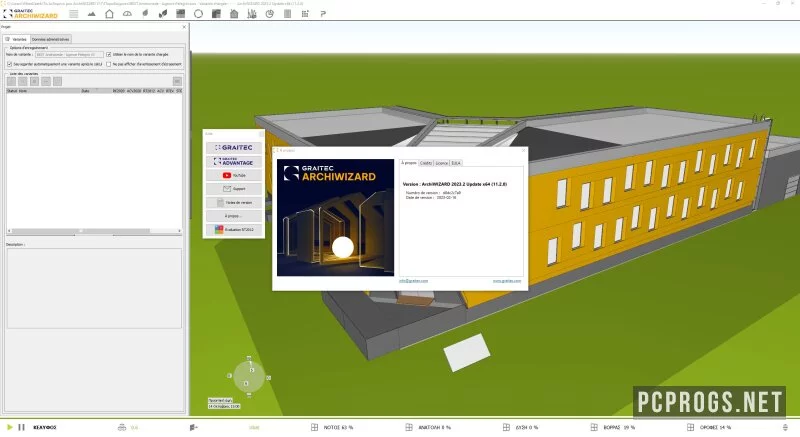Click the BOPPAΣ window grid icon

(594, 427)
